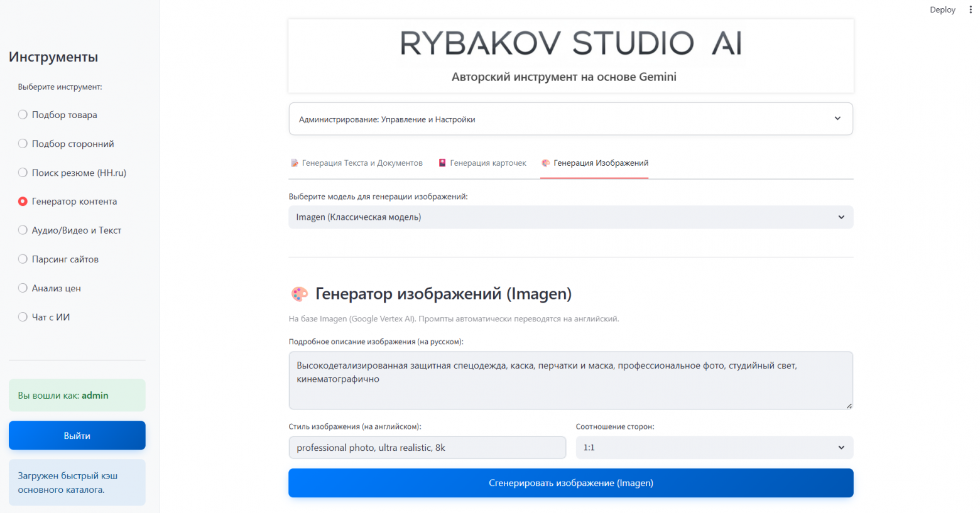Click the palette icon beside Генератор изображений heading
980x513 pixels.
(300, 294)
